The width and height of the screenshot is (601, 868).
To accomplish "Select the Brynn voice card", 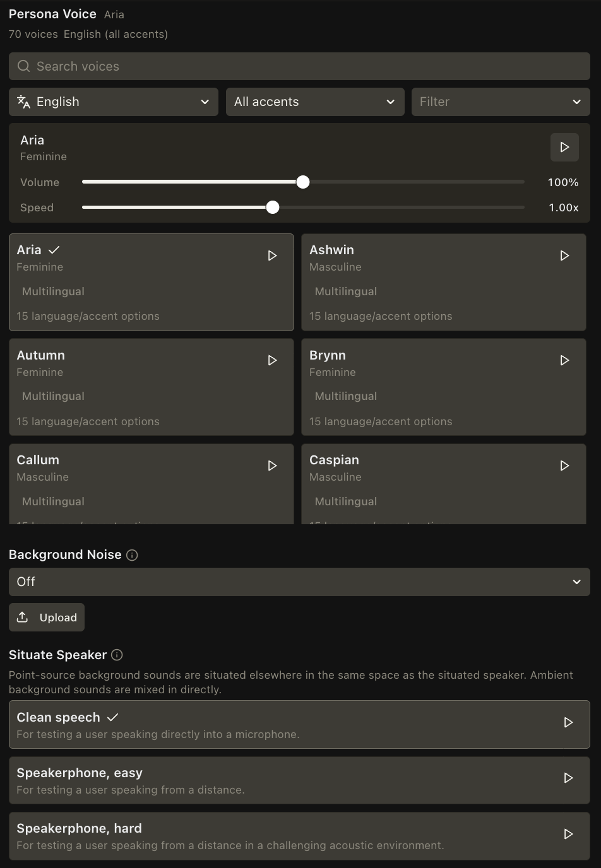I will coord(444,387).
